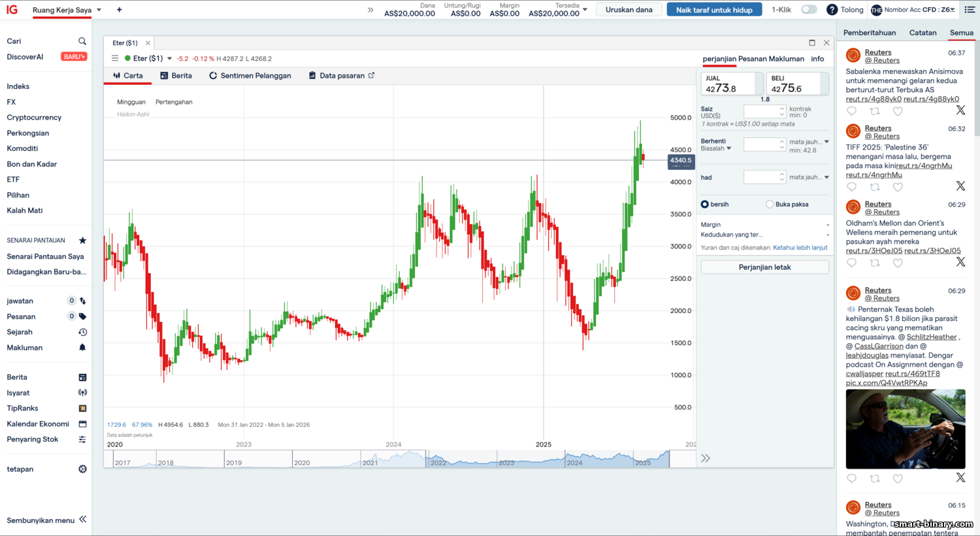This screenshot has width=980, height=536.
Task: Toggle the 1-Klik dealing switch
Action: [809, 10]
